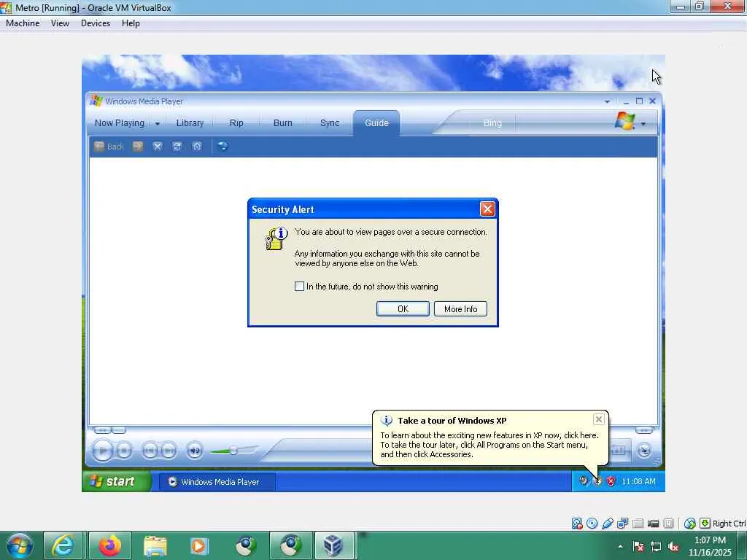Viewport: 747px width, 560px height.
Task: Click the Play button in Media Player
Action: [x=102, y=450]
